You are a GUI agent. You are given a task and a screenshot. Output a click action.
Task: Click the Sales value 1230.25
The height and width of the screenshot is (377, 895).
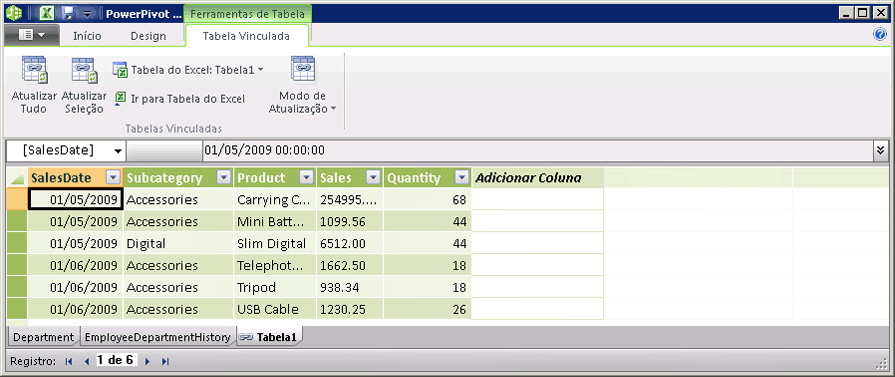(350, 309)
